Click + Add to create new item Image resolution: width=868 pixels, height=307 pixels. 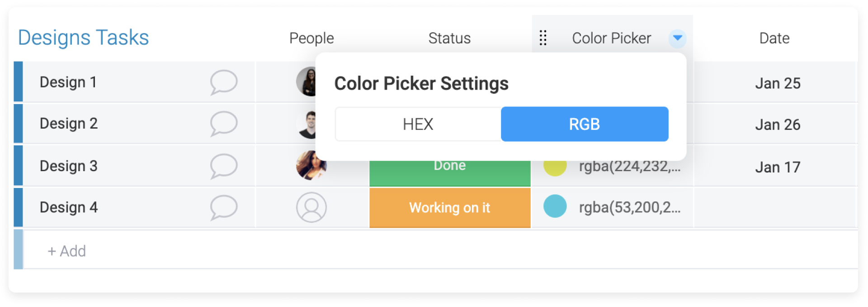click(67, 251)
